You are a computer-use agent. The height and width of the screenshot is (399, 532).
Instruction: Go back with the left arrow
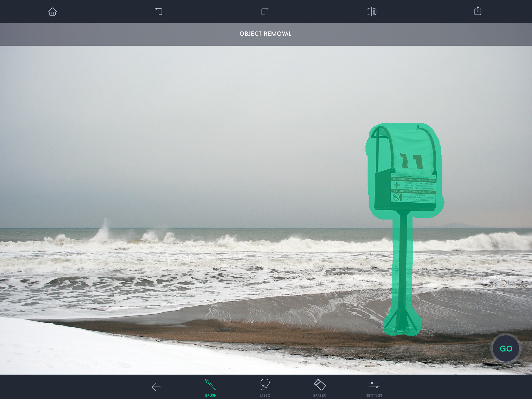[156, 387]
